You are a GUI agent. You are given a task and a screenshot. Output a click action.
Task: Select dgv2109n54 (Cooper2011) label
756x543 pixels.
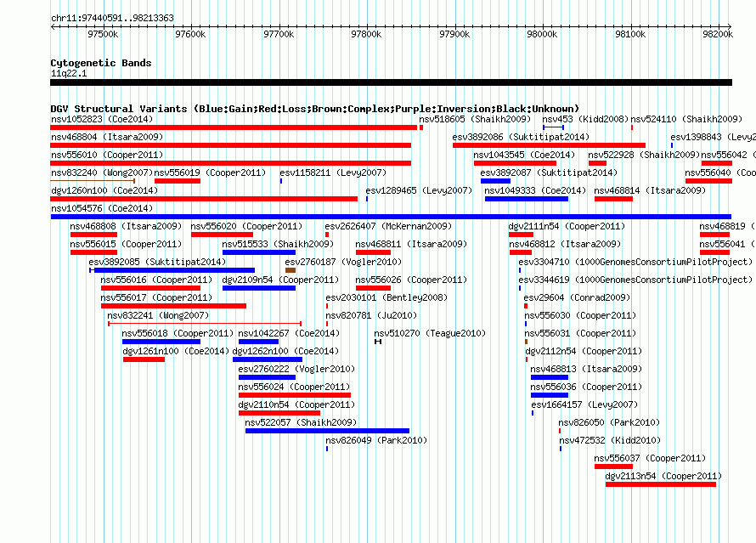point(280,280)
